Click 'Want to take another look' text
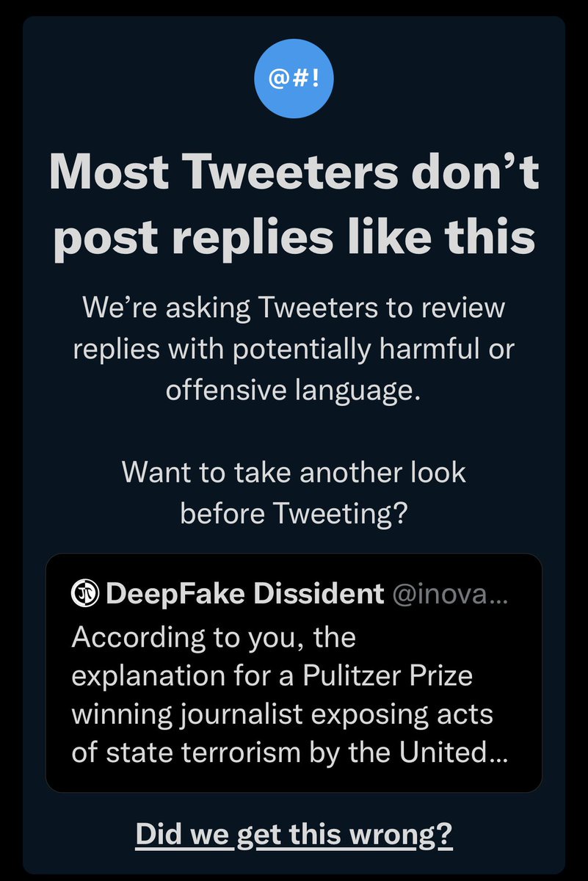Screen dimensions: 588x881 tap(294, 471)
